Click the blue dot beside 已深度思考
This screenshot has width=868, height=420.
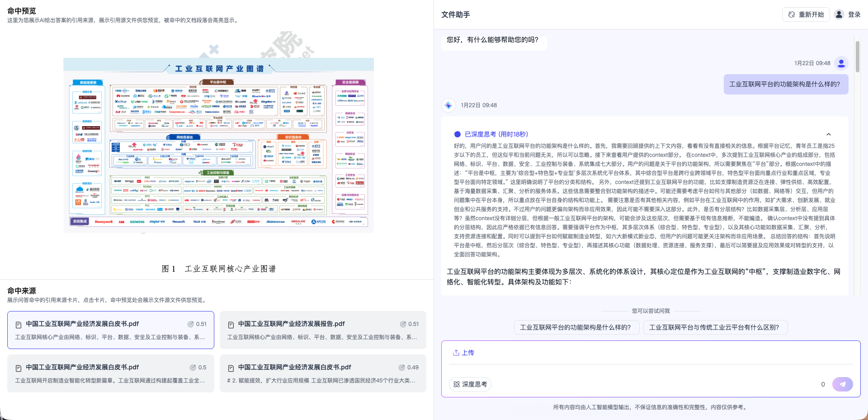click(458, 134)
